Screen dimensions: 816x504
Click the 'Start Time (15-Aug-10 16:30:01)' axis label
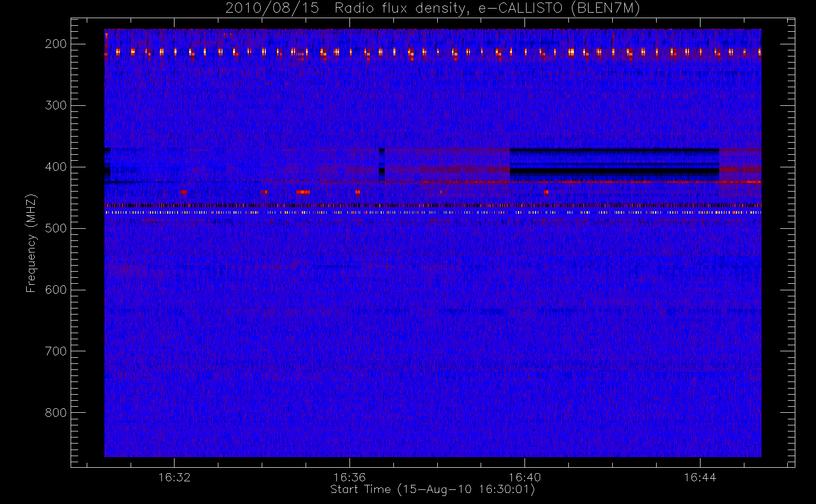coord(432,489)
